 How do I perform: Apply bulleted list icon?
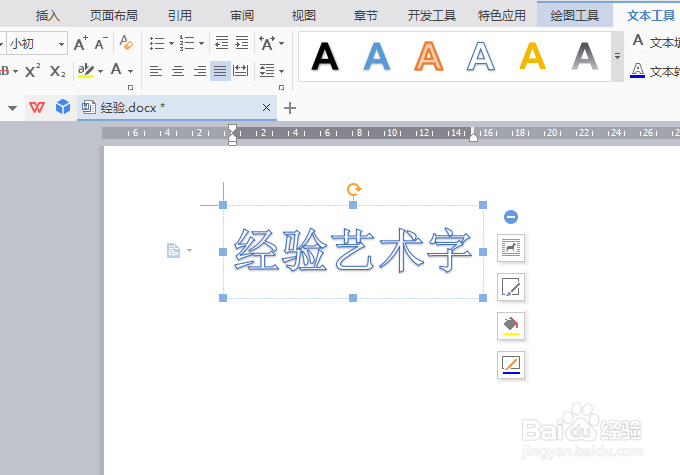point(157,43)
